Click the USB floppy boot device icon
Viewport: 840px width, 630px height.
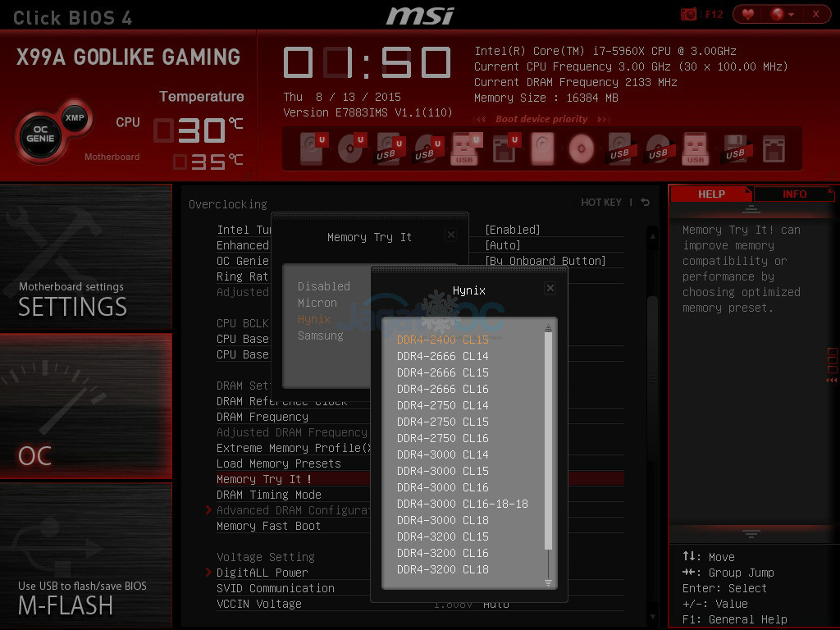point(735,149)
